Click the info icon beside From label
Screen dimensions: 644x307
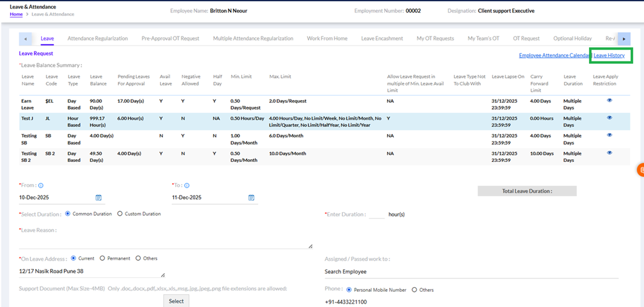(40, 185)
